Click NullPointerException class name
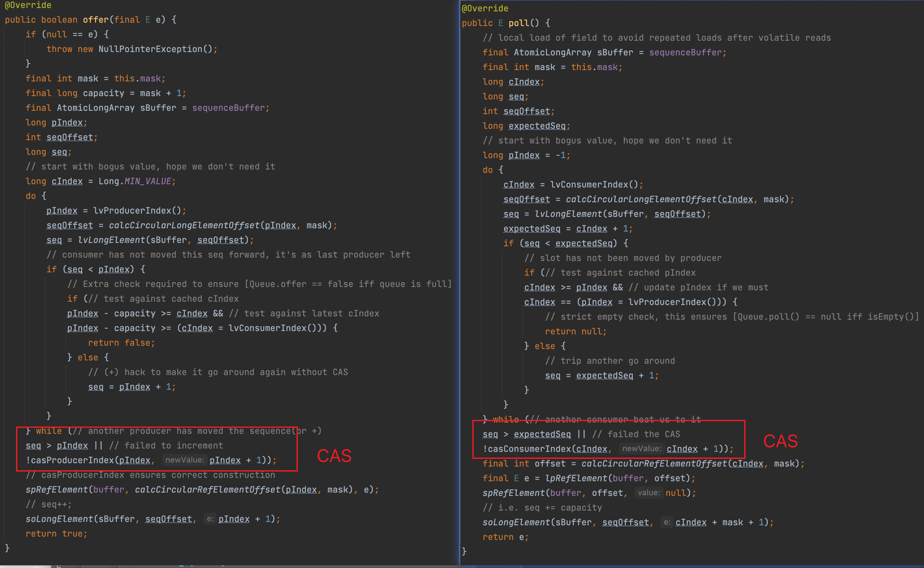 [150, 49]
